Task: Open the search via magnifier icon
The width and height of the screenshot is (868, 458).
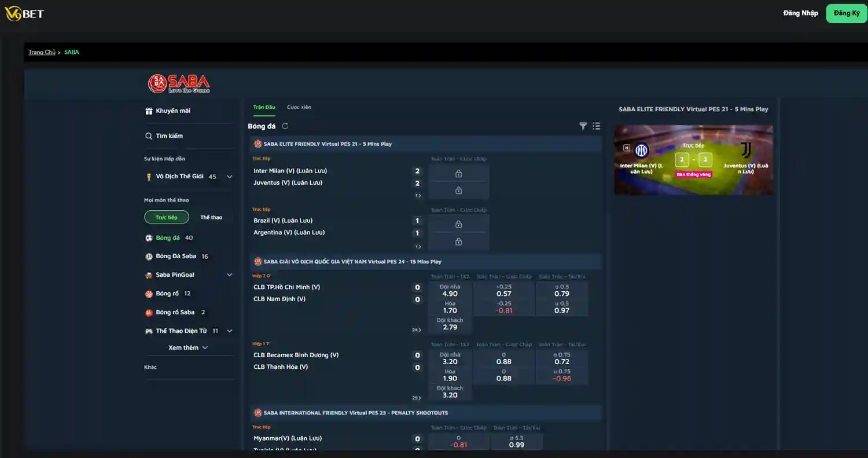Action: [x=149, y=136]
